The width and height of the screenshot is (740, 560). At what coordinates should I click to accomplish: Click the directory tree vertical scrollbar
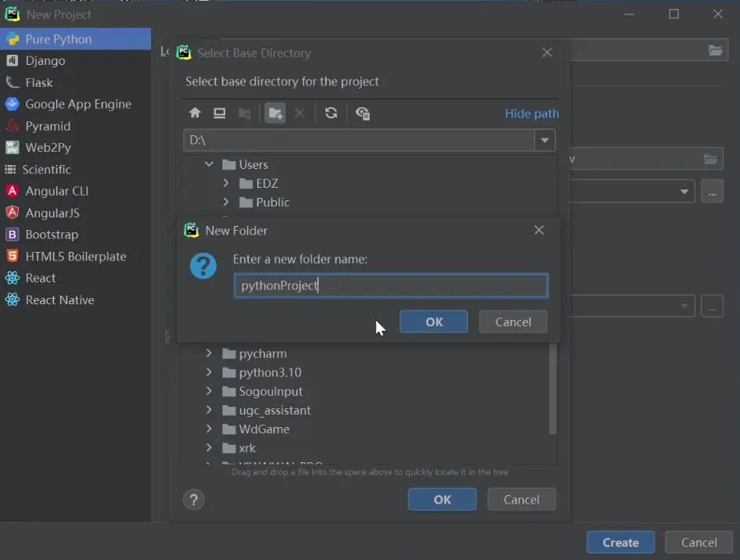[x=552, y=387]
